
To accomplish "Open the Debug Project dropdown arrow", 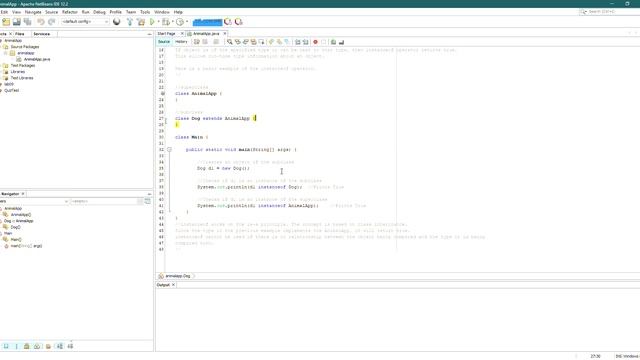I will click(173, 22).
